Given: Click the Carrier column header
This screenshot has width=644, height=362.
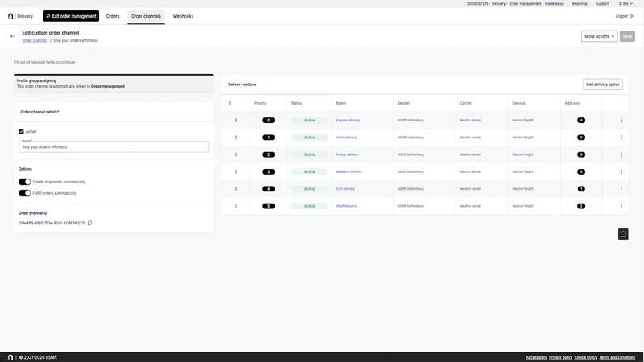Looking at the screenshot, I should [465, 103].
